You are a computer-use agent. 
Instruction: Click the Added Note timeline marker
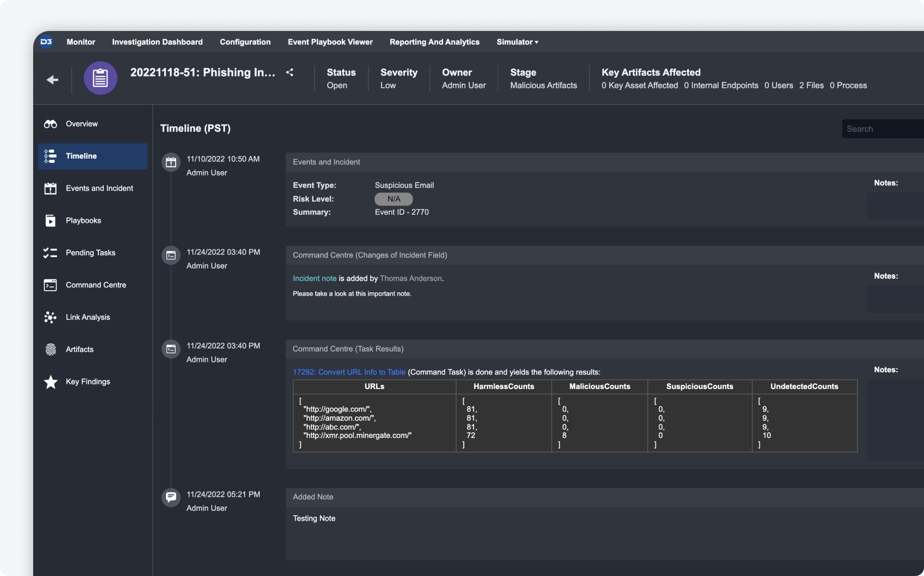click(x=171, y=497)
